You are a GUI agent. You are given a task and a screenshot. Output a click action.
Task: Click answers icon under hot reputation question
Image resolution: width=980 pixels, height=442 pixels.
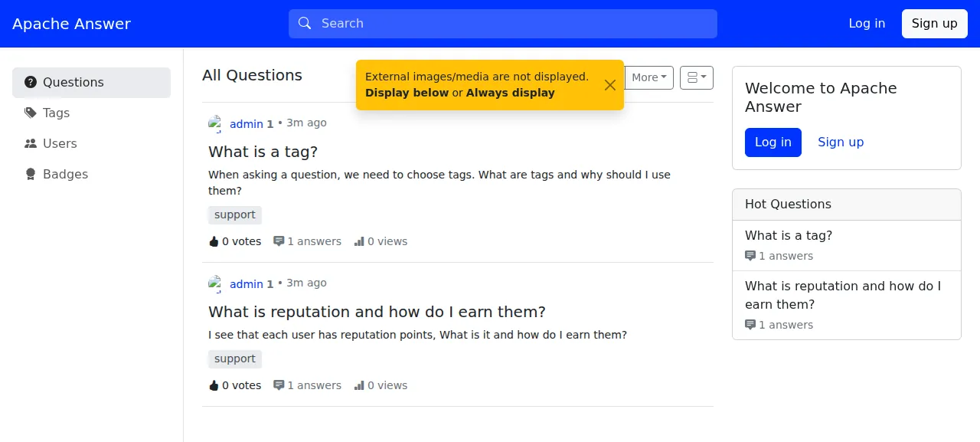coord(750,325)
